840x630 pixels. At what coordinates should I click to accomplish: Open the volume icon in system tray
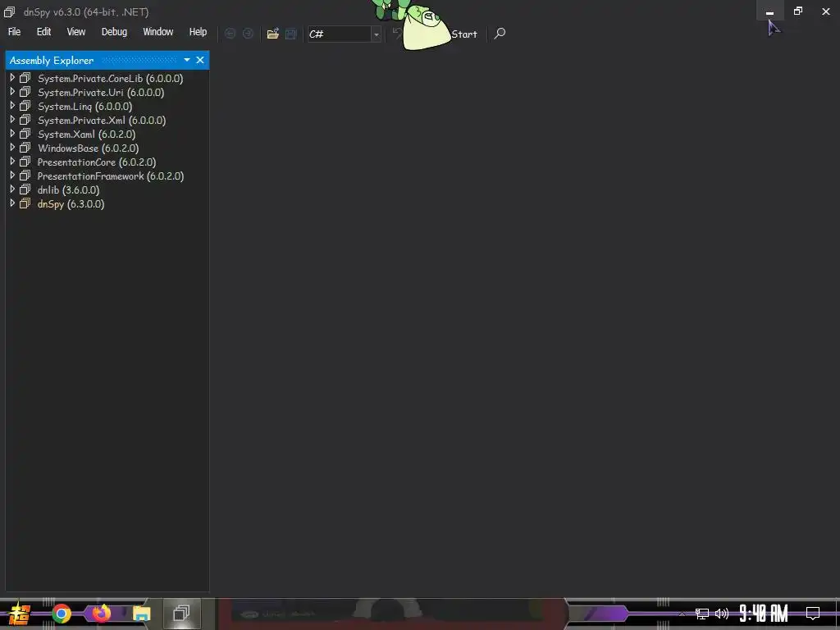(722, 614)
